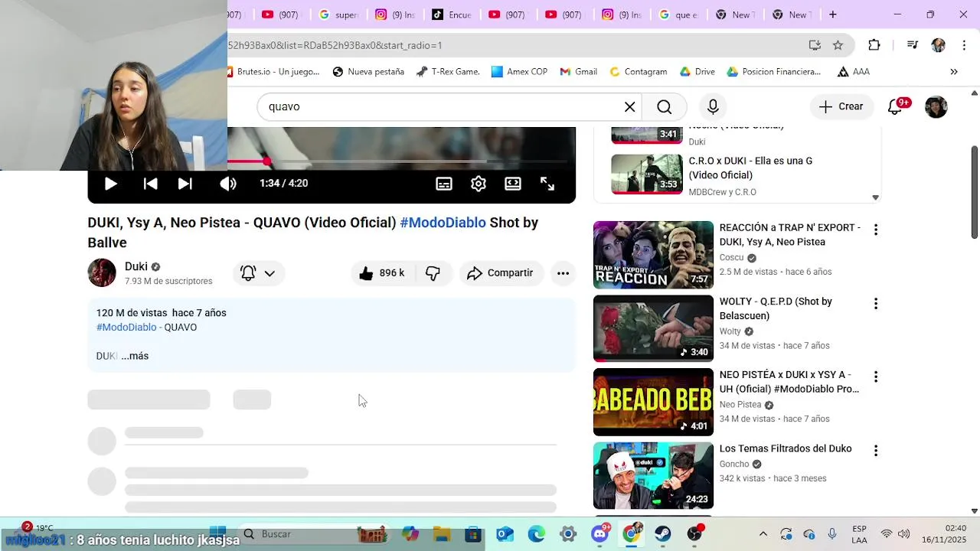Screen dimensions: 980x551
Task: Open the YouTube account avatar menu
Action: tap(936, 107)
